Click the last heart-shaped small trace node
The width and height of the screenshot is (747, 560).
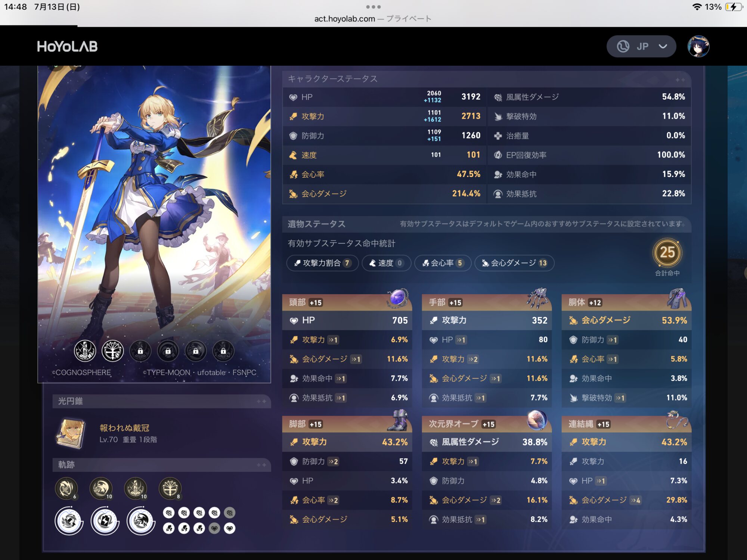click(229, 528)
